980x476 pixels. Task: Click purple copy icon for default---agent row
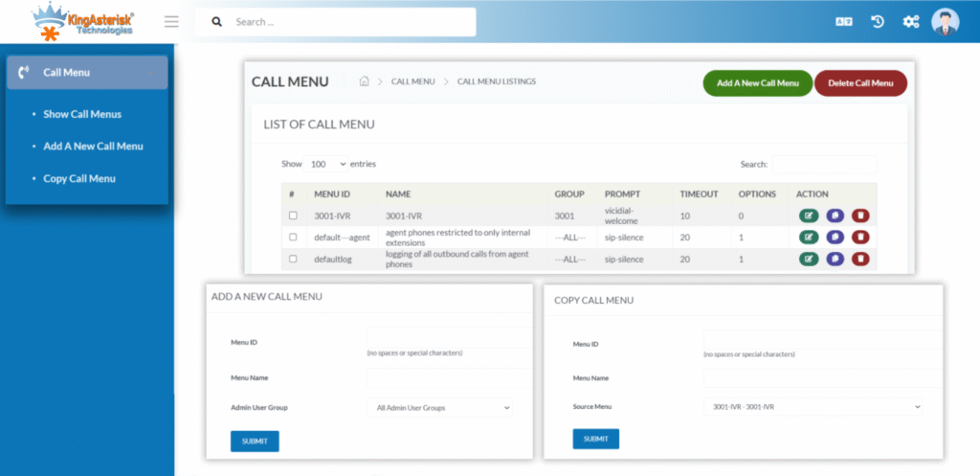click(835, 237)
